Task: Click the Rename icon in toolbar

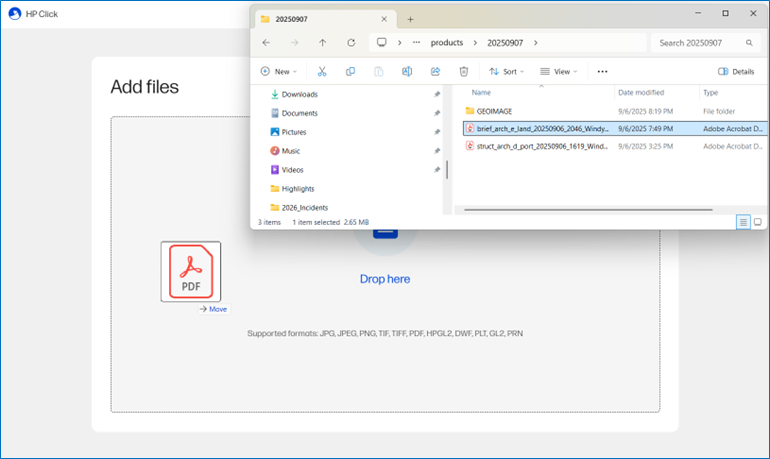Action: point(407,72)
